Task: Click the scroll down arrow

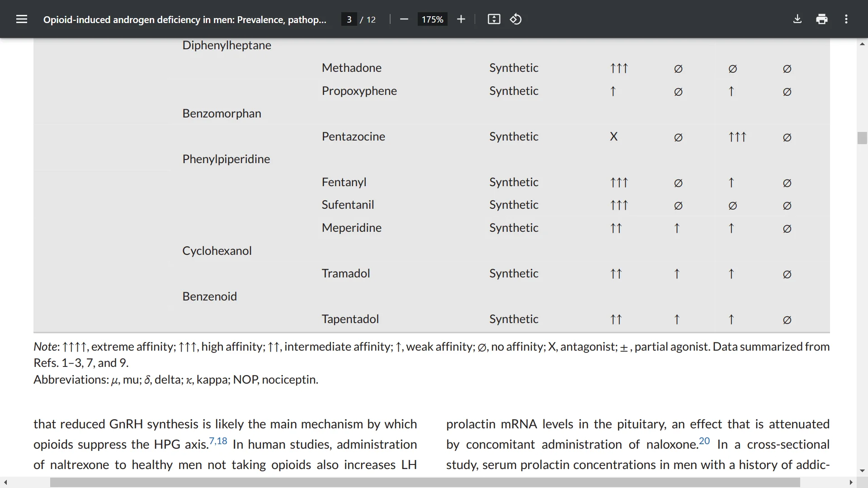Action: 862,471
